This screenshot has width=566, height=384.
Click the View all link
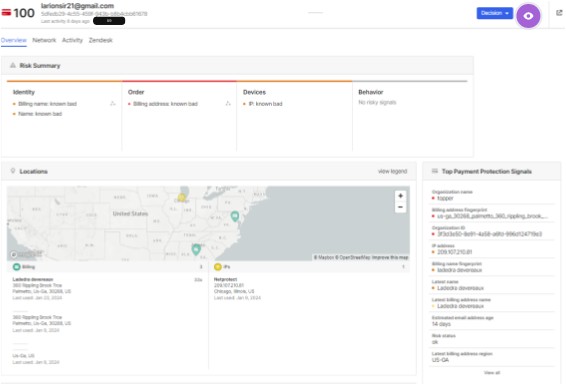click(x=492, y=372)
